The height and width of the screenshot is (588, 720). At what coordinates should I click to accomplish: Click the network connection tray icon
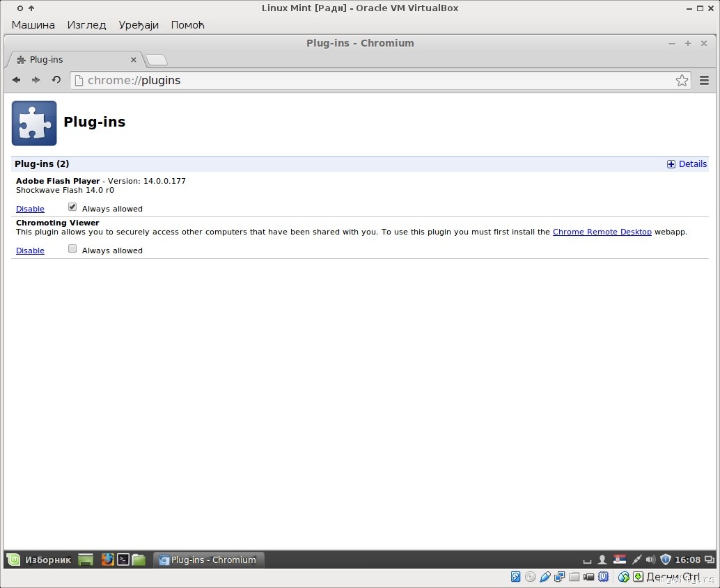coord(636,559)
